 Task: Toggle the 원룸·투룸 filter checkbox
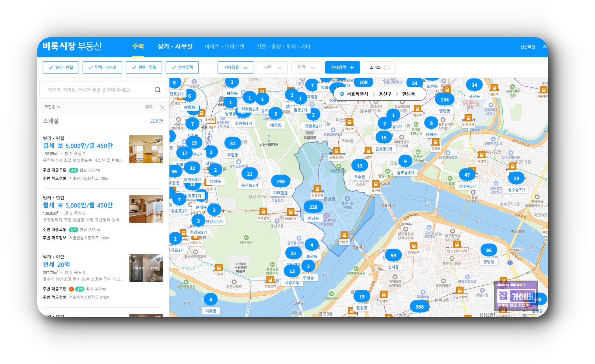tap(144, 68)
